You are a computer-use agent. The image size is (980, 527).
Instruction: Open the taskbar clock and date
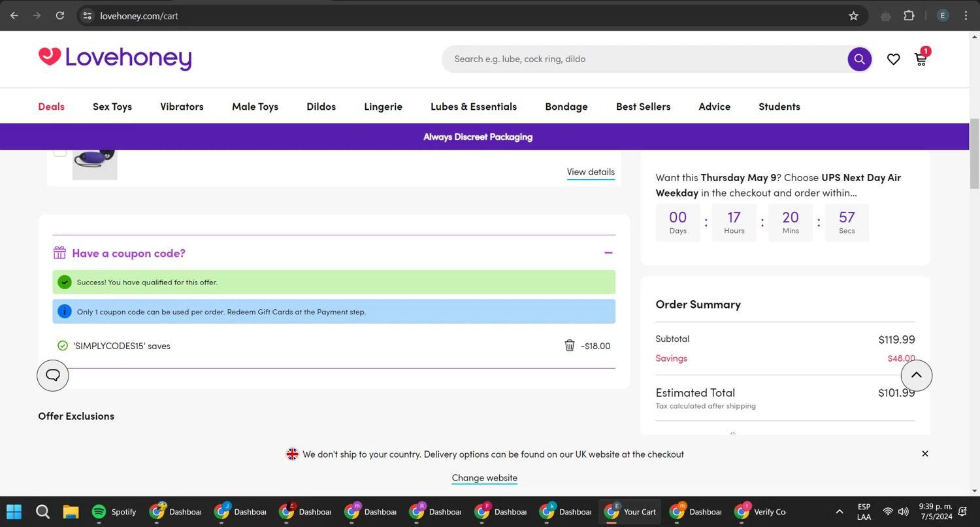935,511
